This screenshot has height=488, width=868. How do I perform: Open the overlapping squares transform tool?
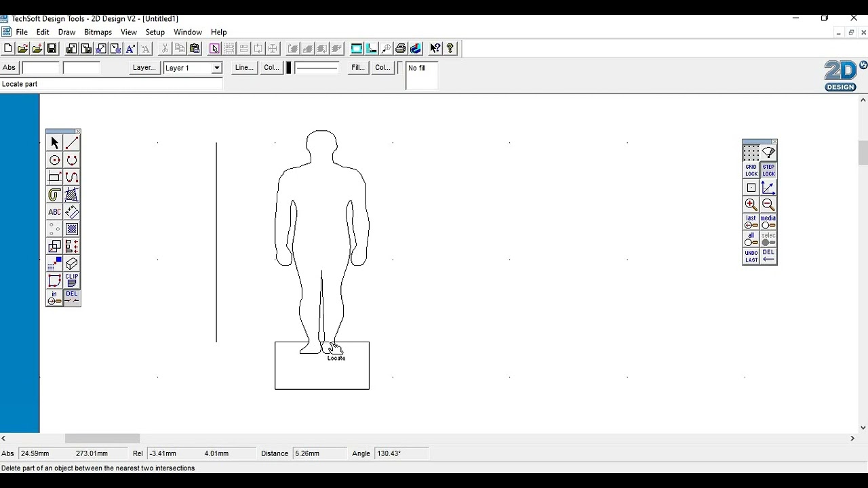[55, 247]
